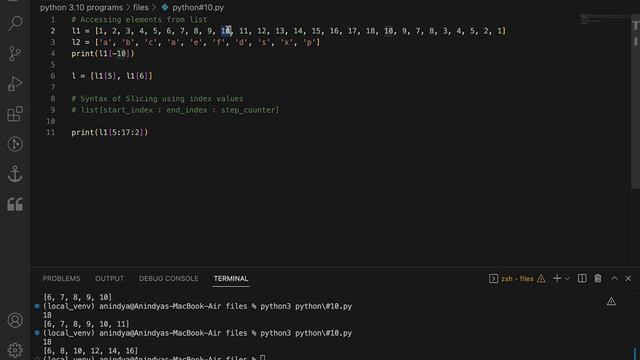Viewport: 640px width, 360px height.
Task: Switch to the DEBUG CONSOLE tab
Action: pyautogui.click(x=169, y=278)
